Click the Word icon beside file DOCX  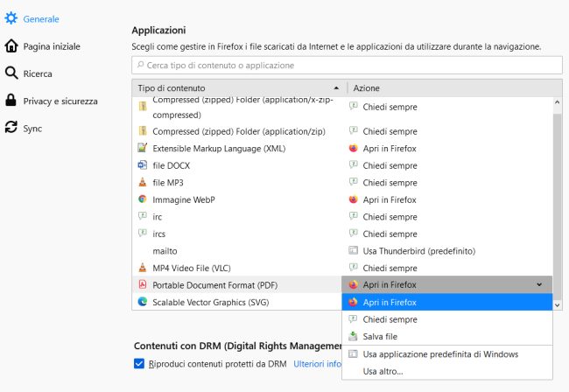tap(142, 165)
